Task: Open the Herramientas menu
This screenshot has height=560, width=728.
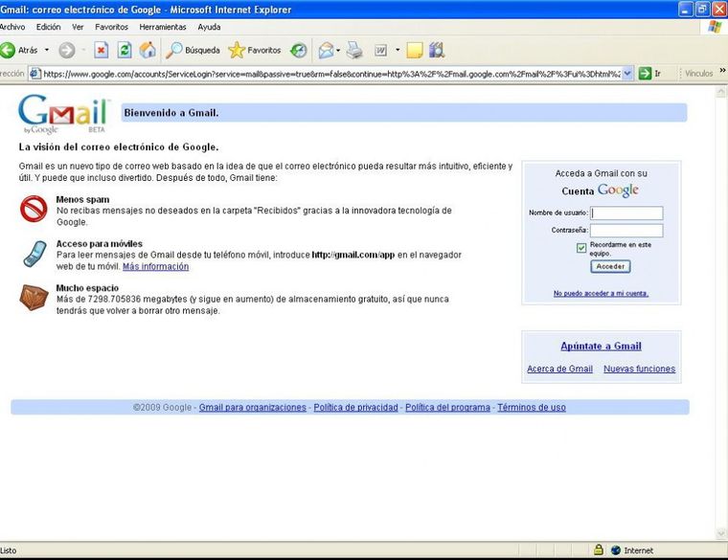Action: point(163,27)
